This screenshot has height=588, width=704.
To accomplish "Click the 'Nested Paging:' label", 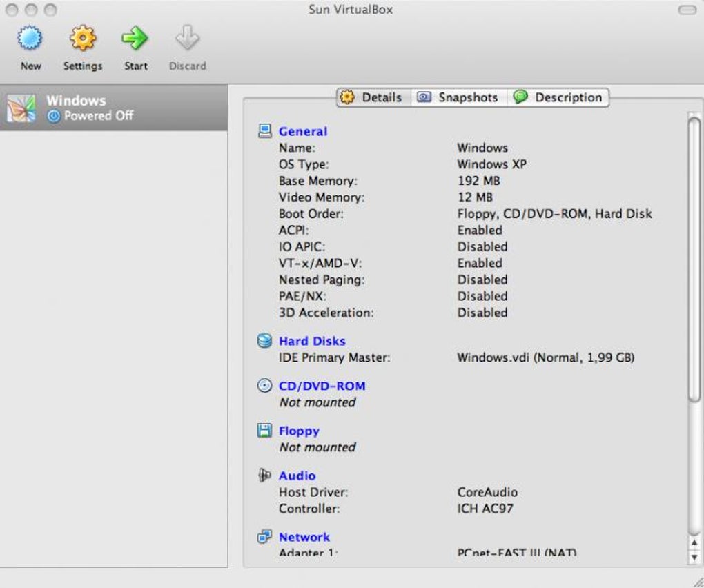I will click(322, 280).
